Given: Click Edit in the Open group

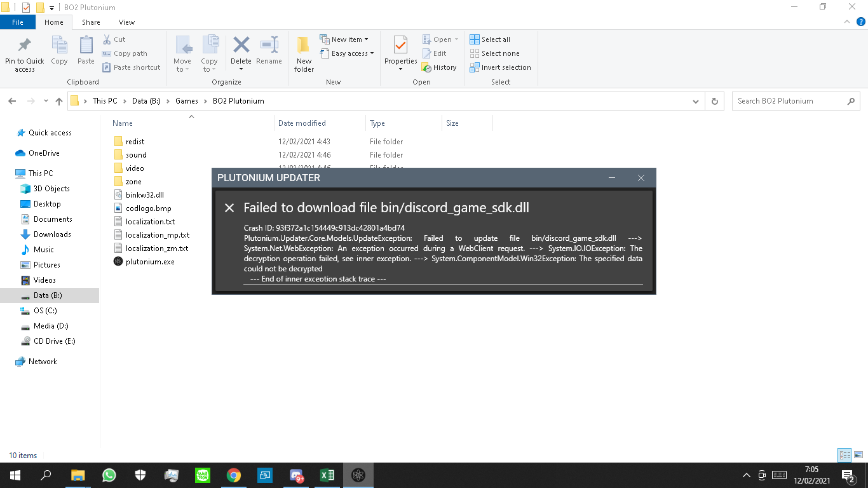Looking at the screenshot, I should [x=435, y=53].
